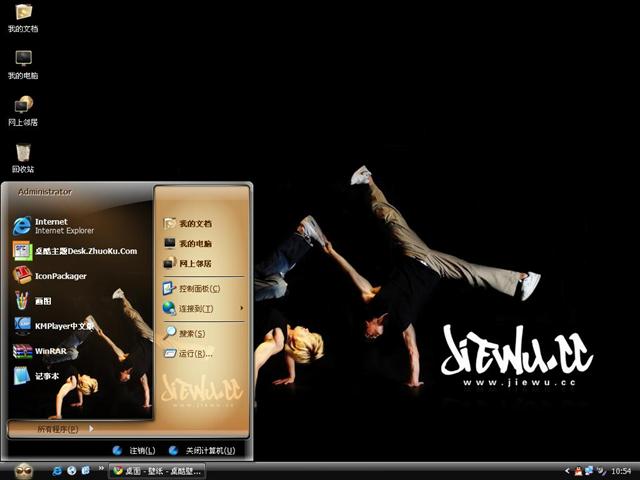Image resolution: width=640 pixels, height=480 pixels.
Task: Click 关闭计算机(U) shut down button
Action: click(x=201, y=451)
